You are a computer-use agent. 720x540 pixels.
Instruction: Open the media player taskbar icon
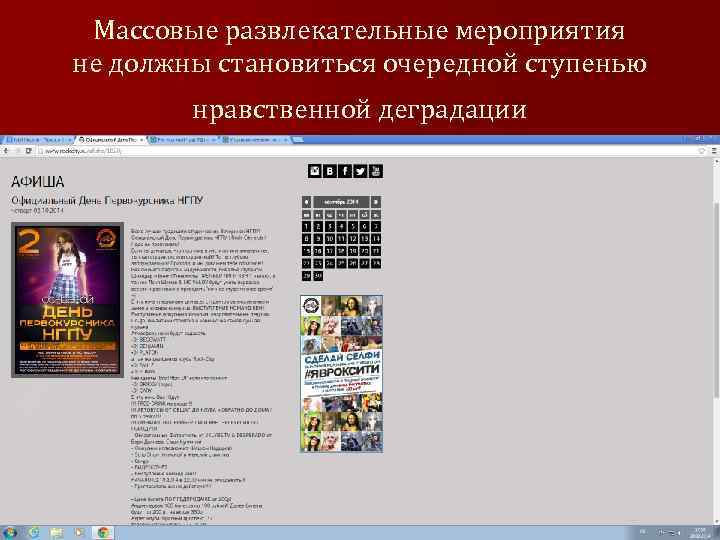[79, 533]
